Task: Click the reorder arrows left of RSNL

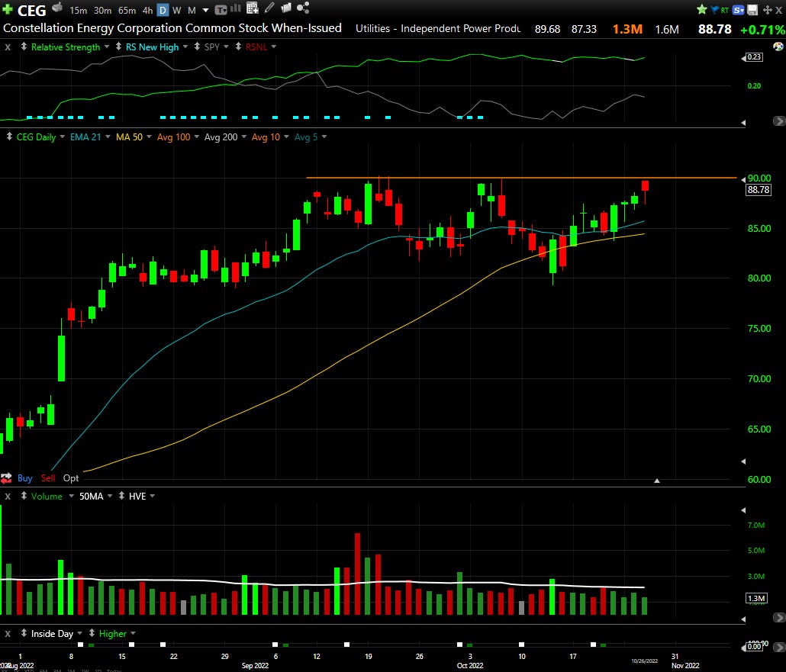Action: (x=238, y=47)
